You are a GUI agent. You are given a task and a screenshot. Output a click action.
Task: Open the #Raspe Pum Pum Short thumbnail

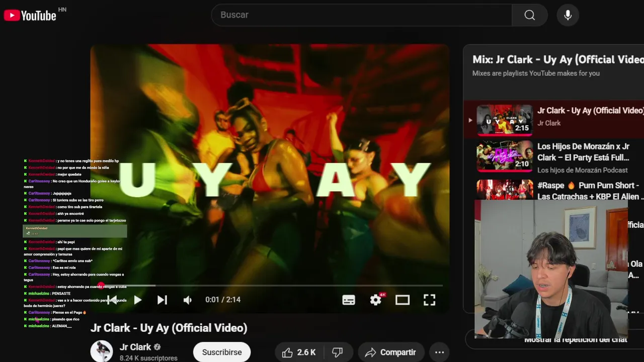(x=505, y=190)
